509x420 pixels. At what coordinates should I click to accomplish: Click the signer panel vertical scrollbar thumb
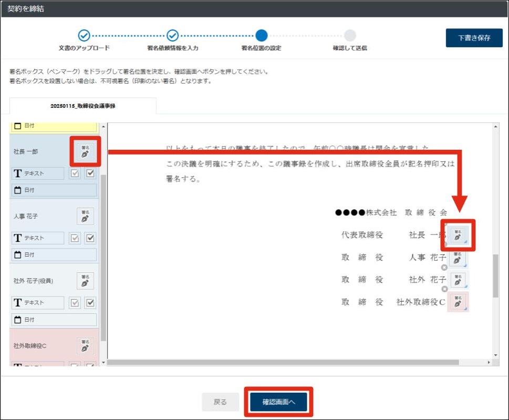tap(103, 258)
